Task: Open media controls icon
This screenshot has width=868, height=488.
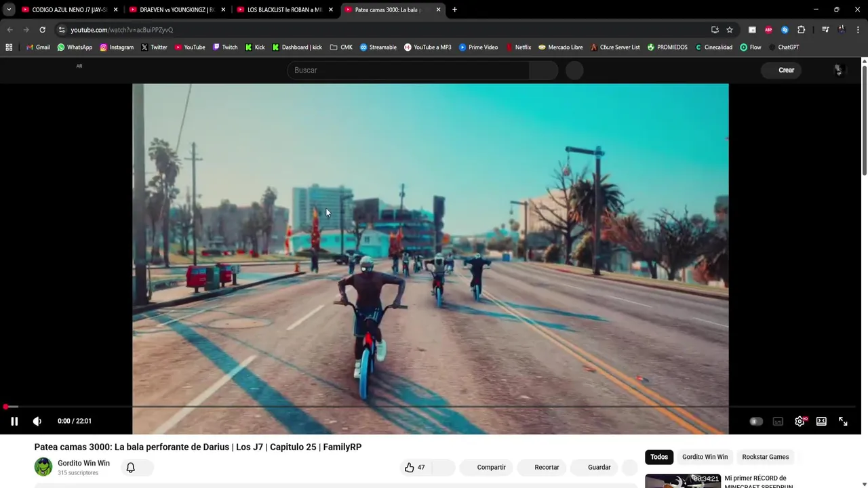Action: coord(825,30)
